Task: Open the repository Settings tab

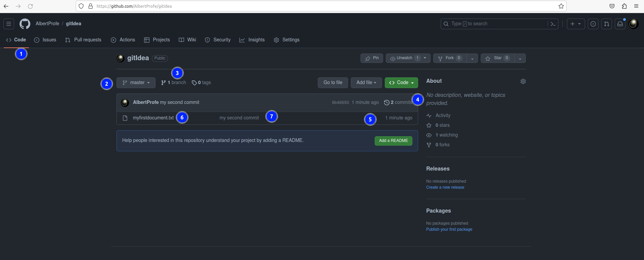Action: tap(287, 40)
